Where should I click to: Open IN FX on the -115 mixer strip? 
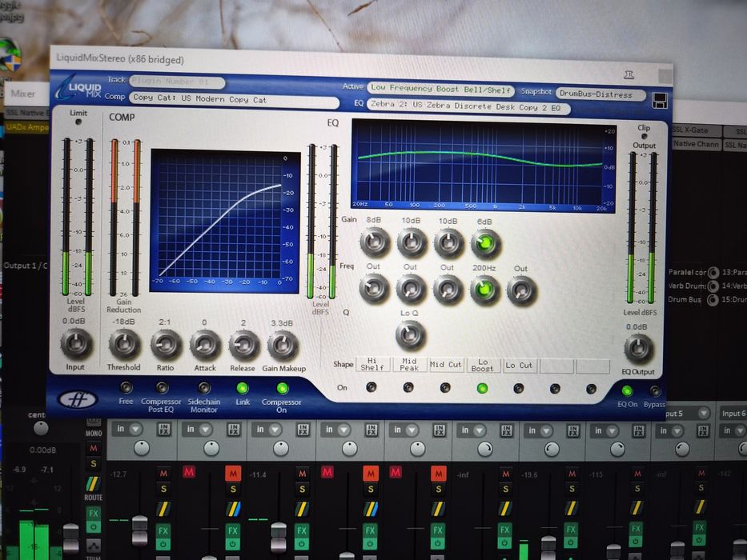637,431
